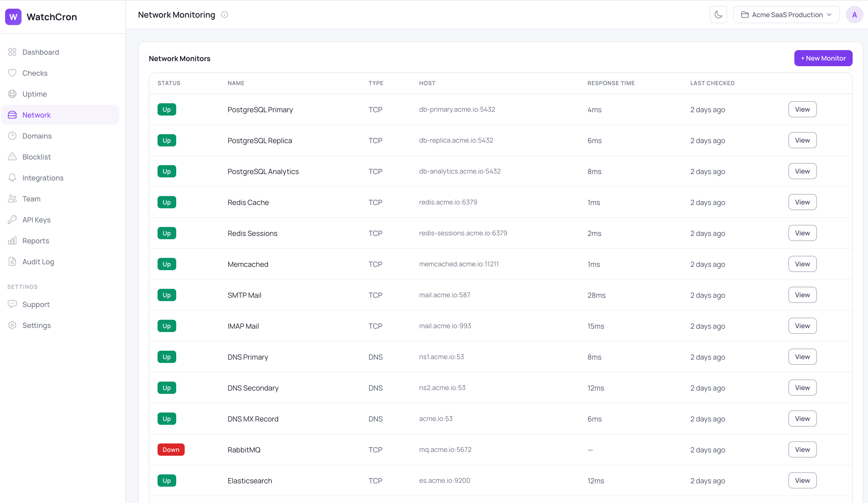
Task: Click the NAME column header
Action: [x=236, y=83]
